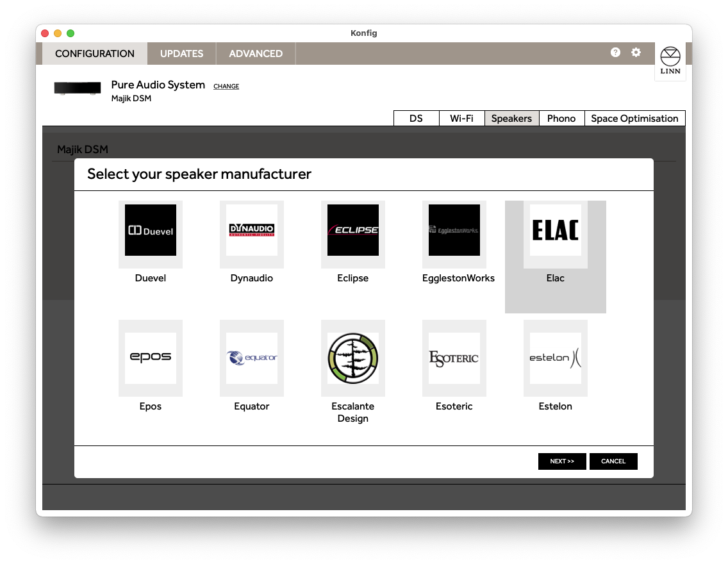The width and height of the screenshot is (728, 564).
Task: Open help via the question mark icon
Action: pyautogui.click(x=615, y=53)
